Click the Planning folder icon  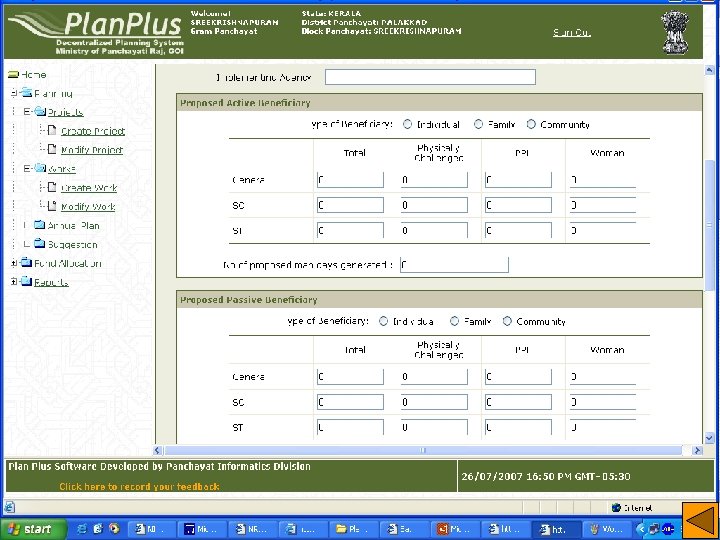(26, 93)
